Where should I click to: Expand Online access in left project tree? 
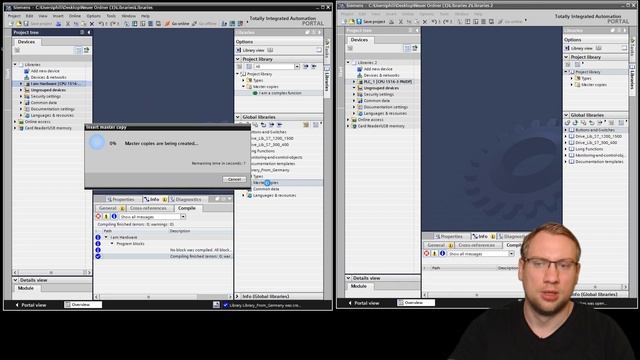pos(16,122)
